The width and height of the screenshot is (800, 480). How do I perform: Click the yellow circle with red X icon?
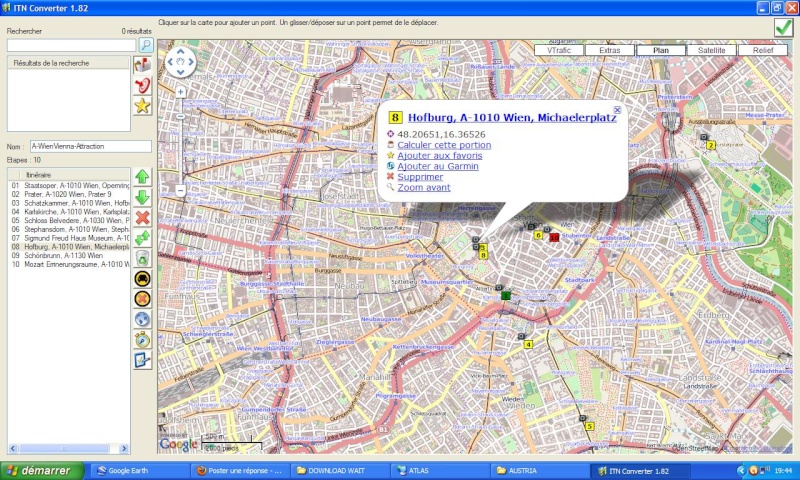pyautogui.click(x=142, y=299)
